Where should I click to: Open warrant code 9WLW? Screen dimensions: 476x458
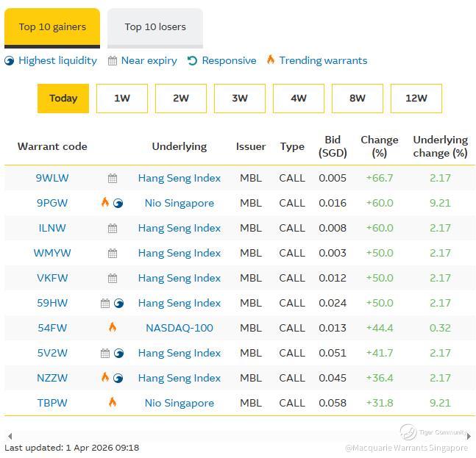click(x=52, y=178)
